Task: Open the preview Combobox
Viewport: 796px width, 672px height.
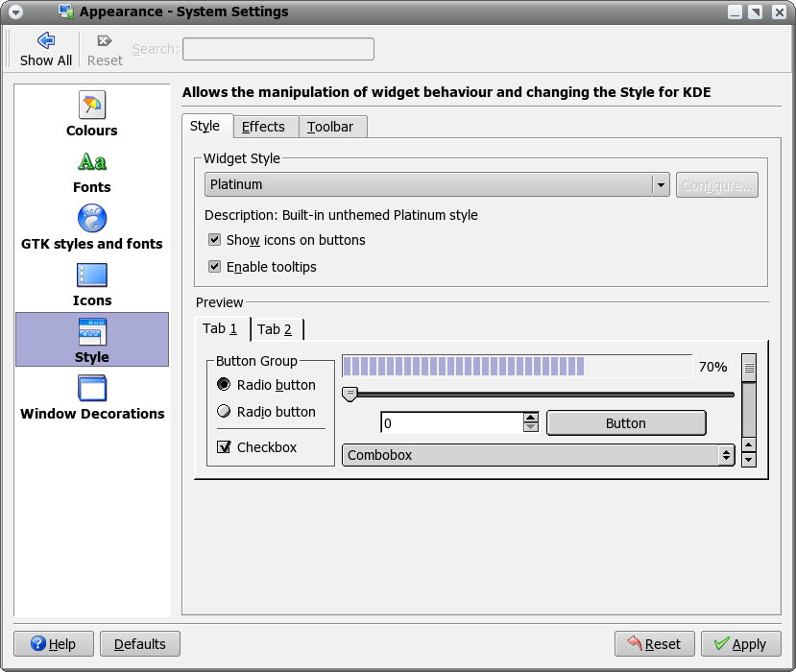Action: (539, 455)
